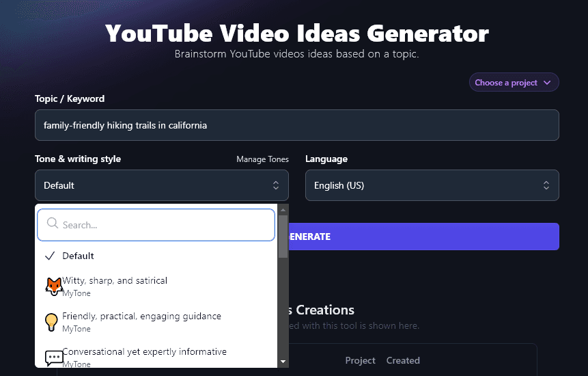Click the Brainstorm YouTube videos ideas subtitle
Viewport: 588px width, 376px height.
296,54
